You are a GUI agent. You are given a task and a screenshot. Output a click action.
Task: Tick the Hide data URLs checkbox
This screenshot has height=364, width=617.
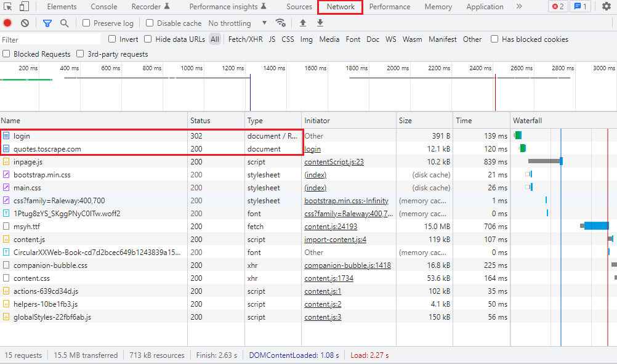click(148, 39)
